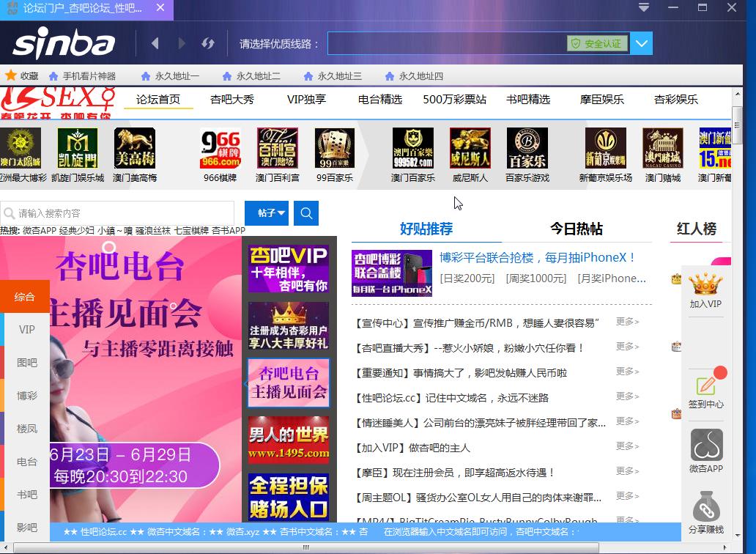Viewport: 756px width, 554px height.
Task: Select 博彩 in left sidebar
Action: point(26,396)
